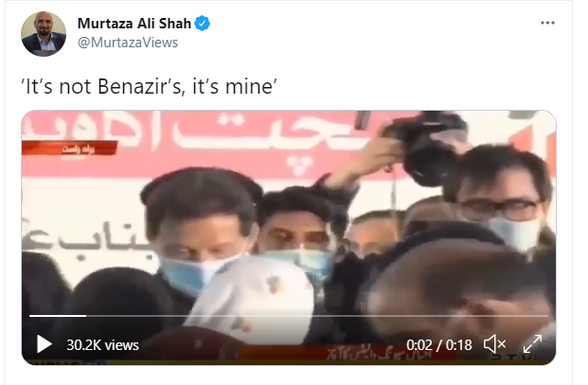Viewport: 588px width, 385px height.
Task: Click the 30.2K views counter
Action: point(103,345)
